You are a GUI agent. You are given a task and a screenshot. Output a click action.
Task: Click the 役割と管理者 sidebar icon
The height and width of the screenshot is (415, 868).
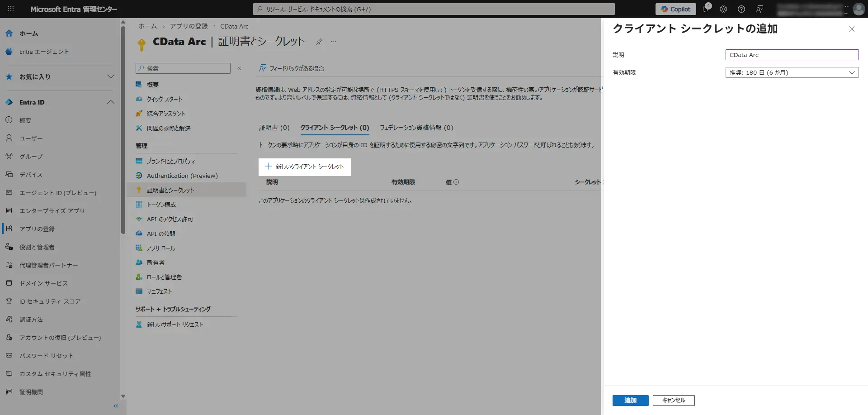pos(9,247)
